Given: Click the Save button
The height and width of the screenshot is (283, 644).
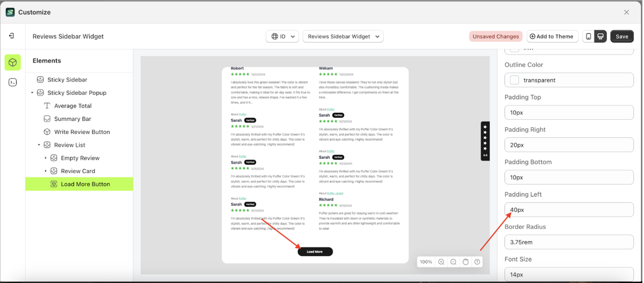Looking at the screenshot, I should 622,36.
